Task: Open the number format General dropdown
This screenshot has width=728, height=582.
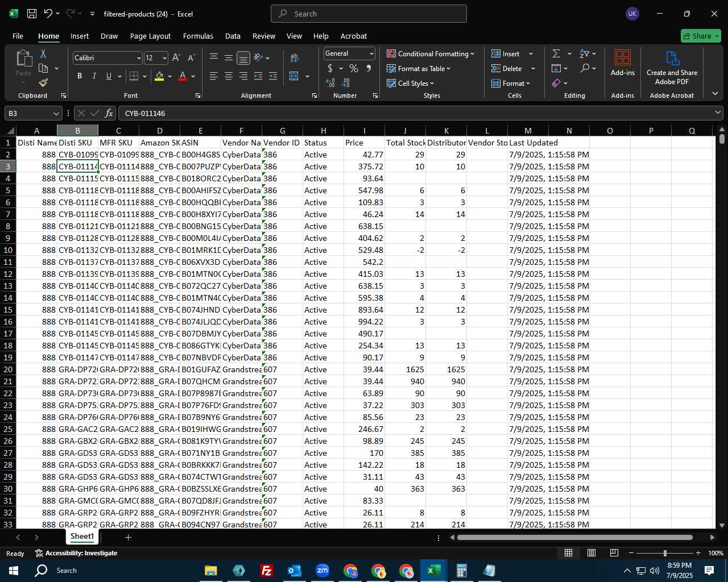Action: pyautogui.click(x=371, y=53)
